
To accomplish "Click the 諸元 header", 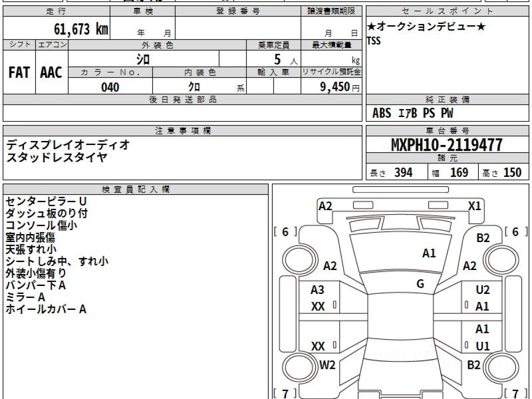I will (448, 158).
